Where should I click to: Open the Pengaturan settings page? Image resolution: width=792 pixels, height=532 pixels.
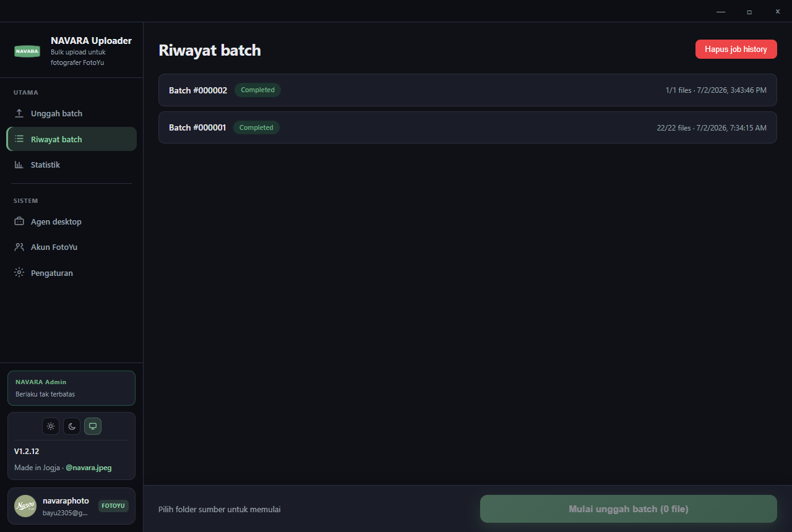[71, 273]
